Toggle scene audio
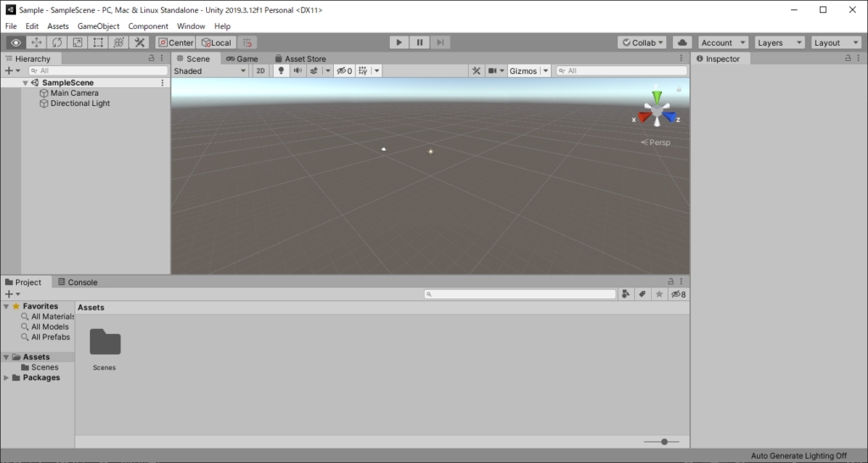 pos(298,71)
